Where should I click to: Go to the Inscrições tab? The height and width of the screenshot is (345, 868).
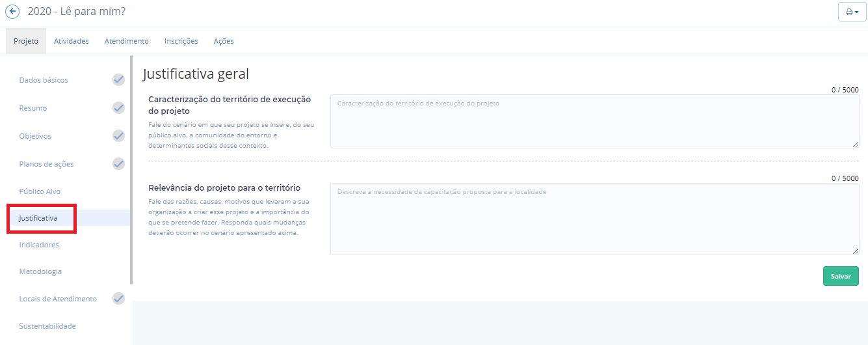pos(181,41)
